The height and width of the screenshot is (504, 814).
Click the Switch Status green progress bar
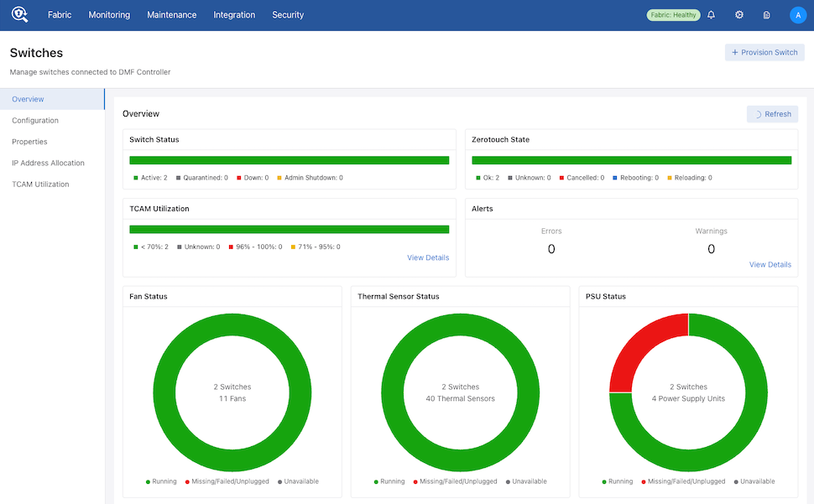pyautogui.click(x=289, y=160)
